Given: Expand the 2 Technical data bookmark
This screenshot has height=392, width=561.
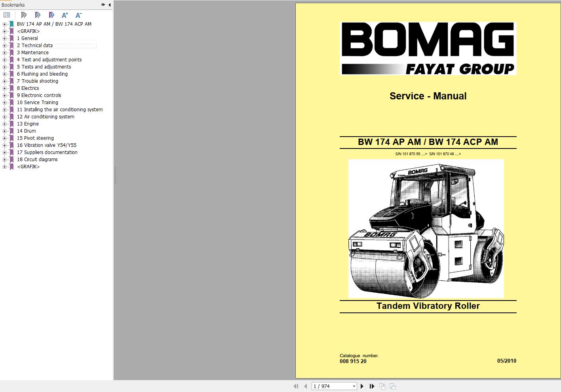Looking at the screenshot, I should 5,46.
